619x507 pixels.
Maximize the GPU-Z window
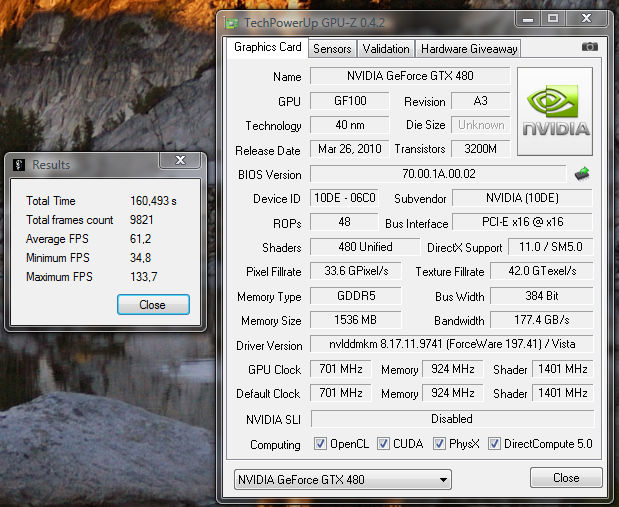[553, 19]
